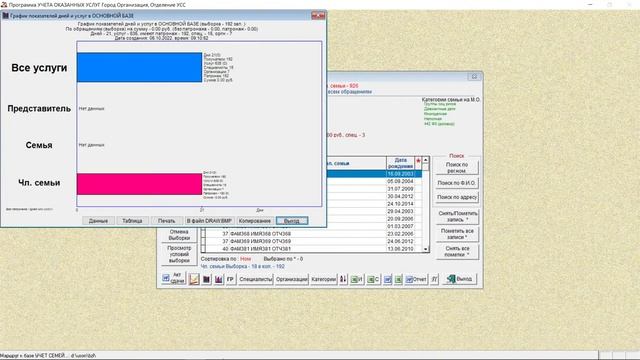This screenshot has width=640, height=360.
Task: Click 'Поиск по рег.ном.' button
Action: click(456, 167)
